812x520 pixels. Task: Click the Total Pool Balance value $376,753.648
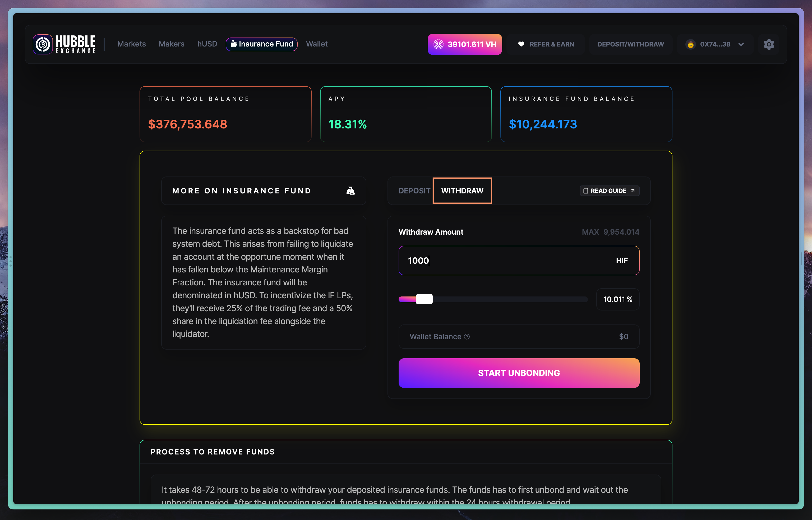(187, 124)
